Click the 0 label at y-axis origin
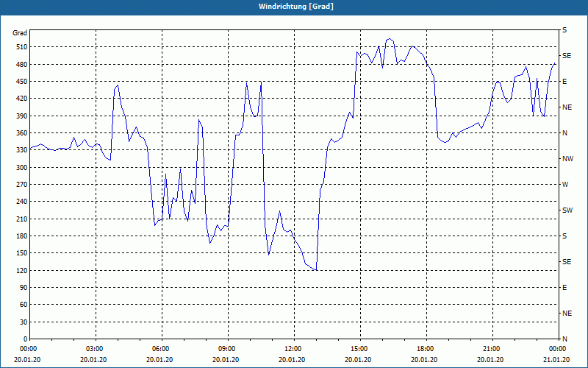This screenshot has height=368, width=588. pos(25,339)
